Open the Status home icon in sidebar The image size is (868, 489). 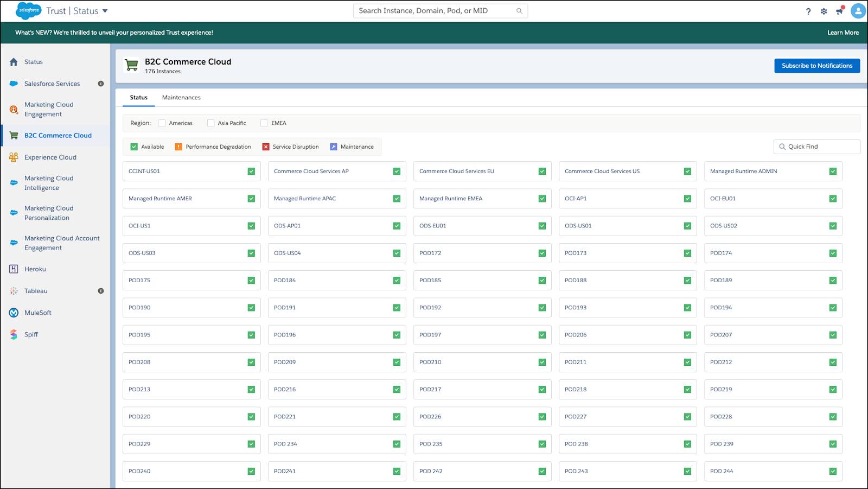[13, 61]
